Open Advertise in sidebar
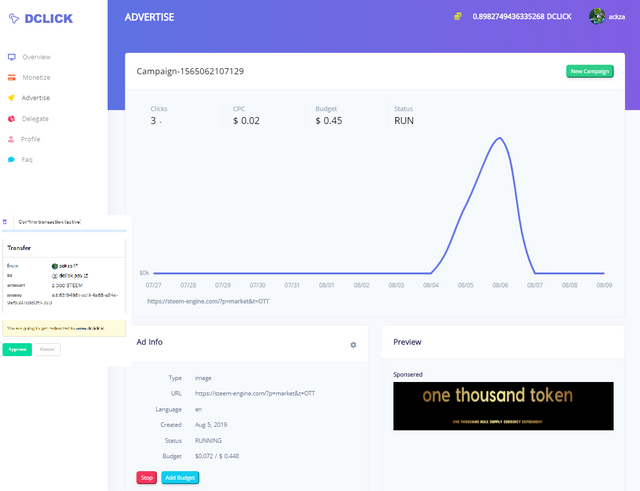 tap(36, 98)
